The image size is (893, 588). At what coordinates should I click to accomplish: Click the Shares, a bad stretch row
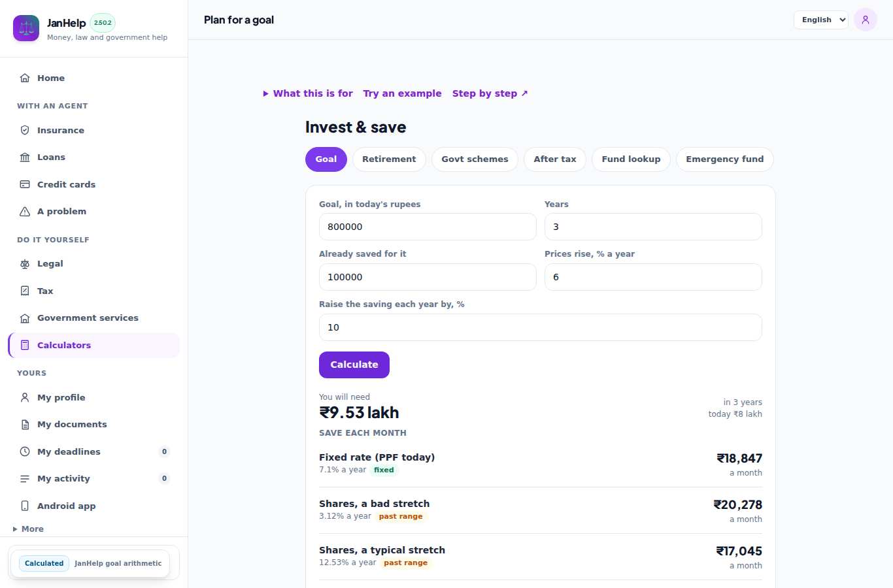click(x=541, y=510)
